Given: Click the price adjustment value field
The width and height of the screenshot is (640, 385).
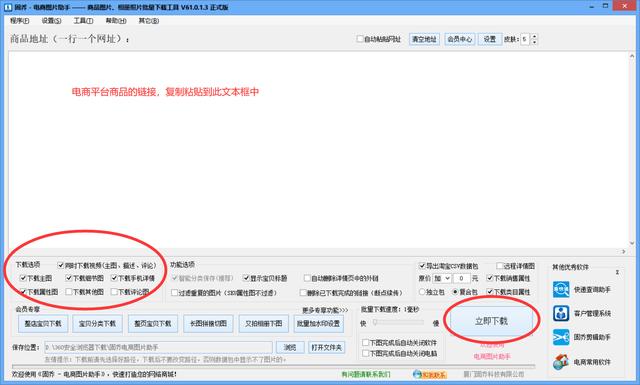Looking at the screenshot, I should (461, 278).
